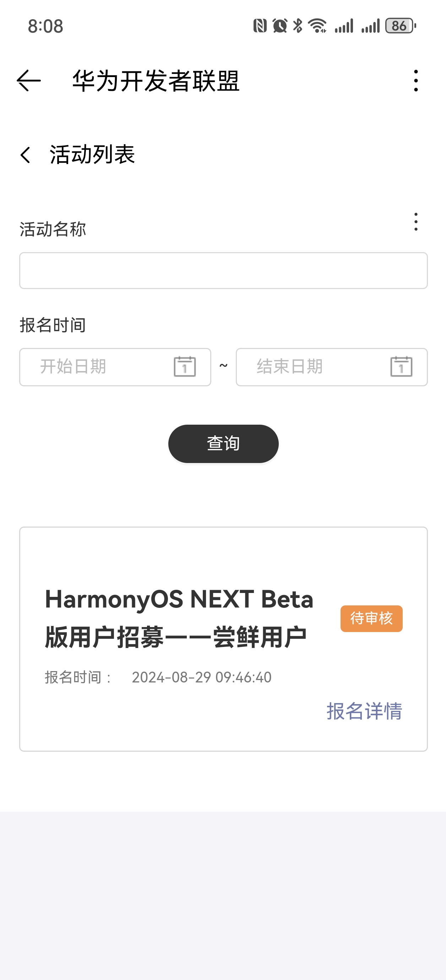
Task: Focus the 活动名称 text input field
Action: (x=223, y=271)
